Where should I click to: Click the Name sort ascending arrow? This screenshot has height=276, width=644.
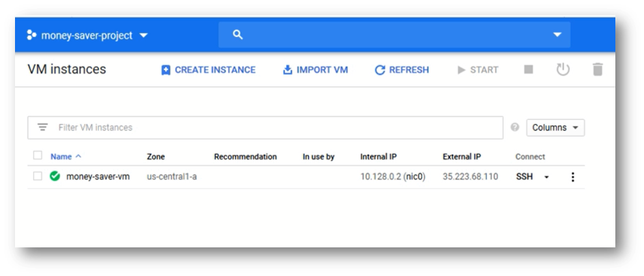coord(78,156)
